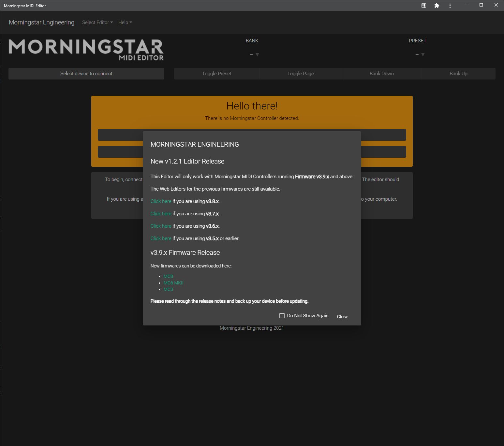
Task: Expand the BANK selector dropdown
Action: pos(254,54)
